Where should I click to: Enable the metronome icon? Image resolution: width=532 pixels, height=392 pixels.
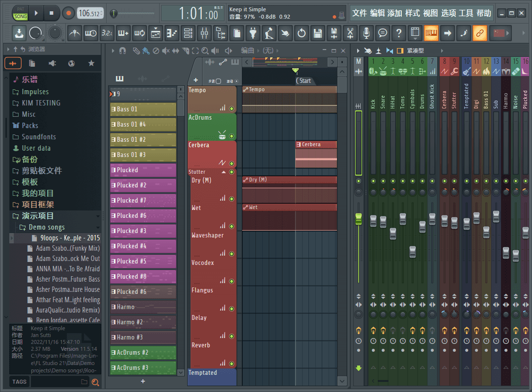75,33
